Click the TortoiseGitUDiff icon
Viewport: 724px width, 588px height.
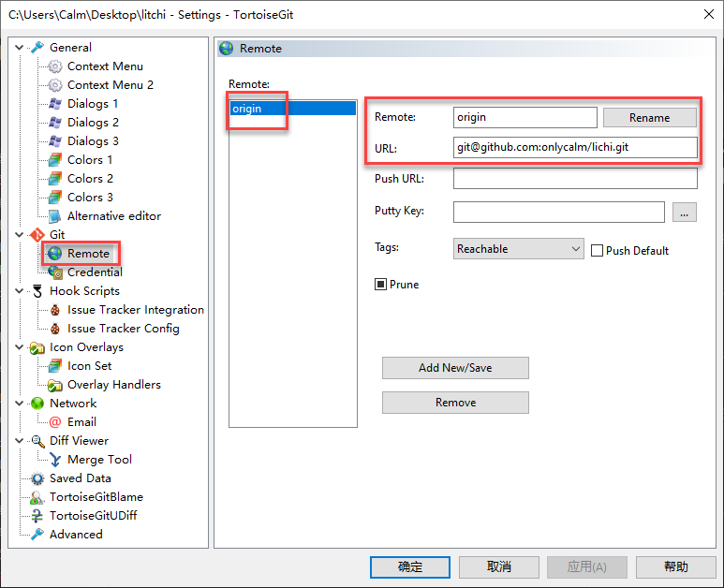[x=37, y=516]
